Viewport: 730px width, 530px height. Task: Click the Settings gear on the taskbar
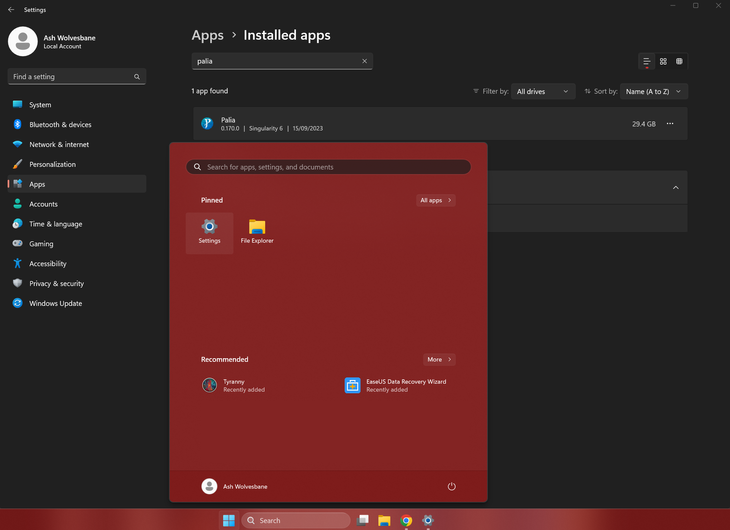click(x=428, y=520)
